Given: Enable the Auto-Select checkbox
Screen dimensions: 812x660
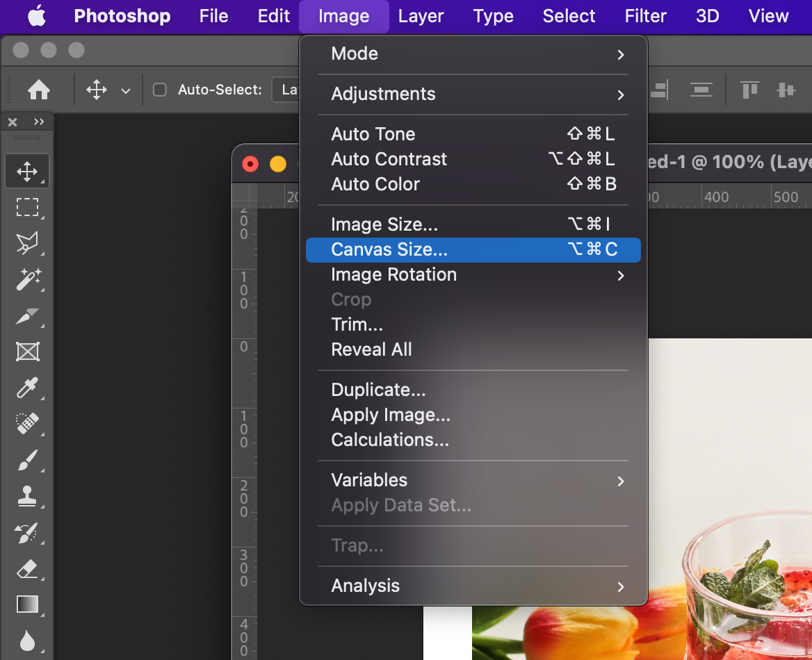Looking at the screenshot, I should [160, 90].
